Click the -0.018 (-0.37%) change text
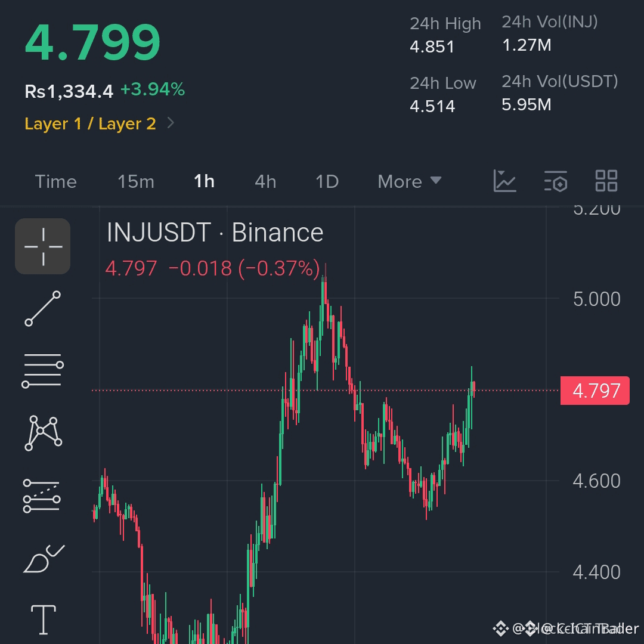The width and height of the screenshot is (644, 644). [244, 268]
